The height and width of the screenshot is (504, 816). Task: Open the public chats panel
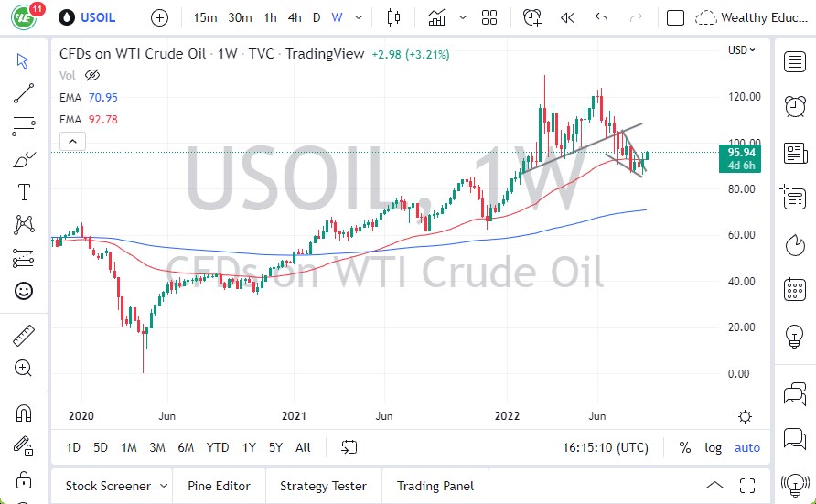pyautogui.click(x=795, y=393)
